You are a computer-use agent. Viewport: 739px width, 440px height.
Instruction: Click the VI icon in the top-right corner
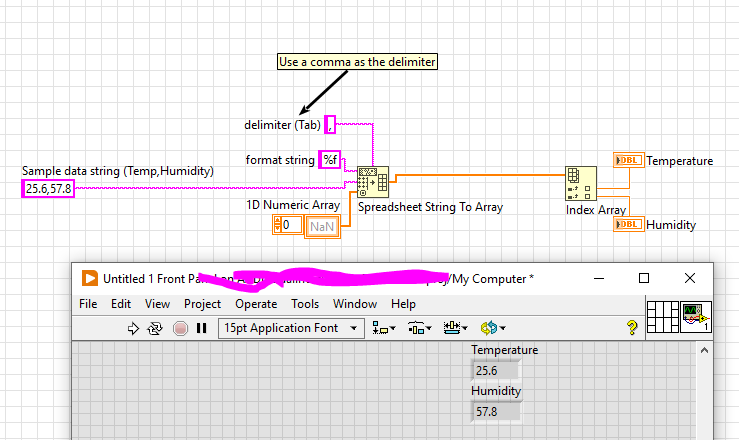click(696, 317)
